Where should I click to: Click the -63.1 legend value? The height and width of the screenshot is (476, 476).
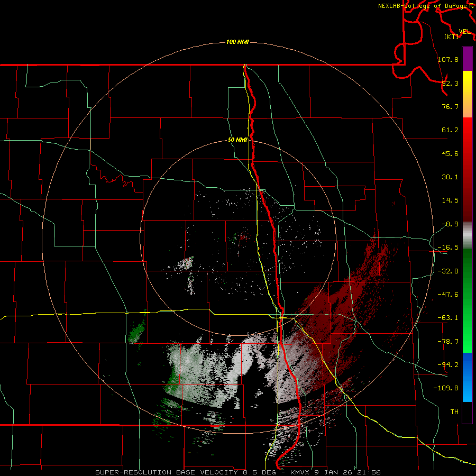point(448,318)
